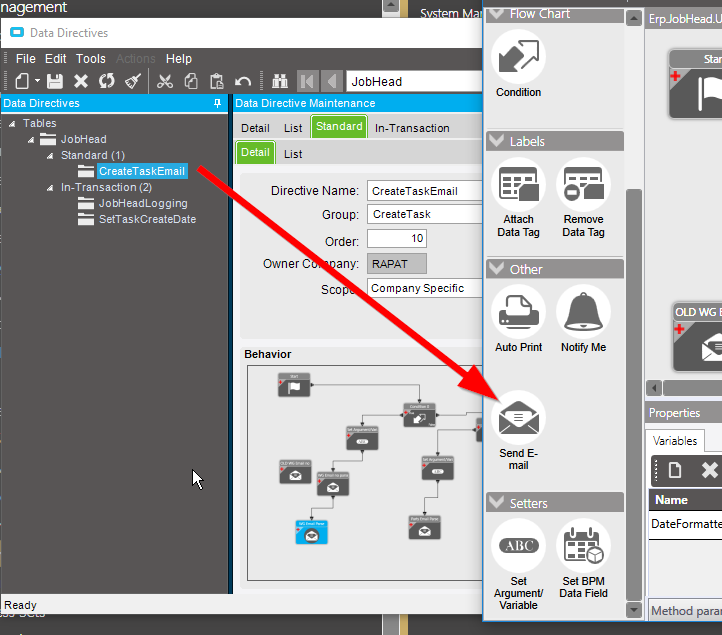This screenshot has height=635, width=722.
Task: Open the New icon dropdown arrow
Action: (x=37, y=82)
